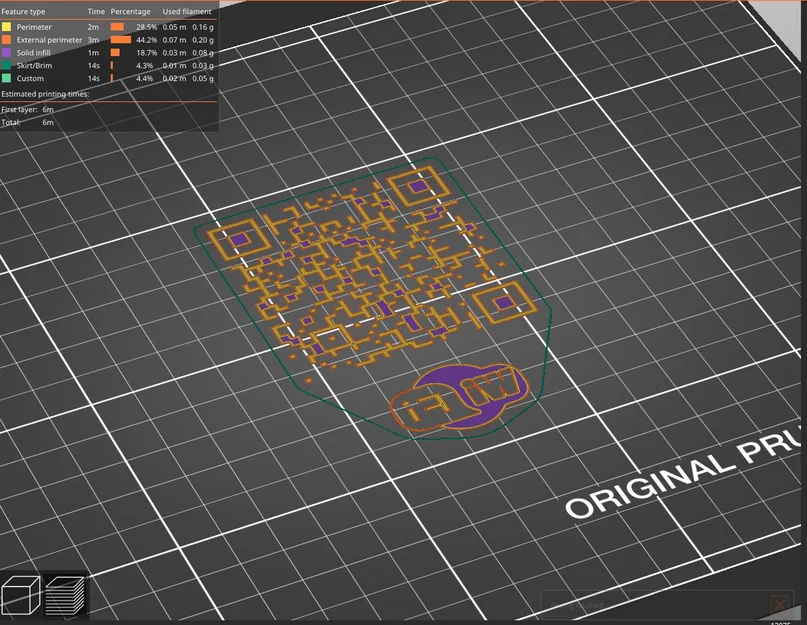Viewport: 807px width, 625px height.
Task: Dismiss the faded notification at bottom right
Action: tap(780, 604)
